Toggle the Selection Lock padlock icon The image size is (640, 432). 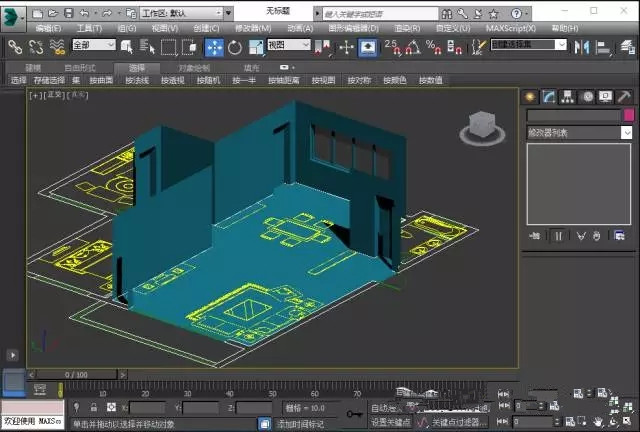tap(94, 407)
